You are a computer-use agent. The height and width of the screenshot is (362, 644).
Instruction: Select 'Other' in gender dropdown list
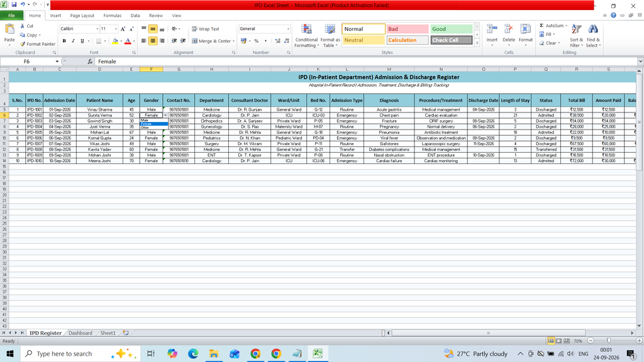154,128
